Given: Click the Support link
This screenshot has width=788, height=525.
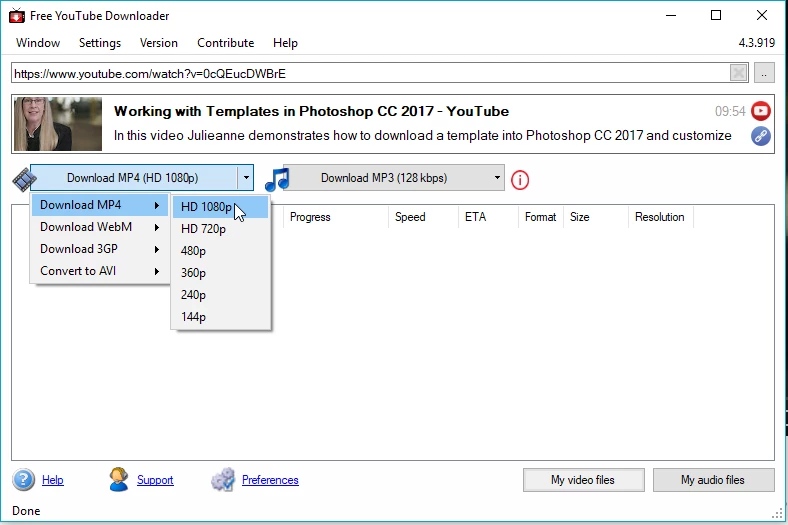Looking at the screenshot, I should point(155,480).
